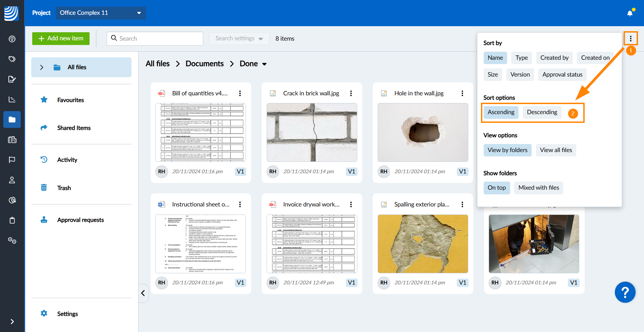Click the tags icon in left sidebar
This screenshot has width=644, height=332.
click(x=12, y=59)
